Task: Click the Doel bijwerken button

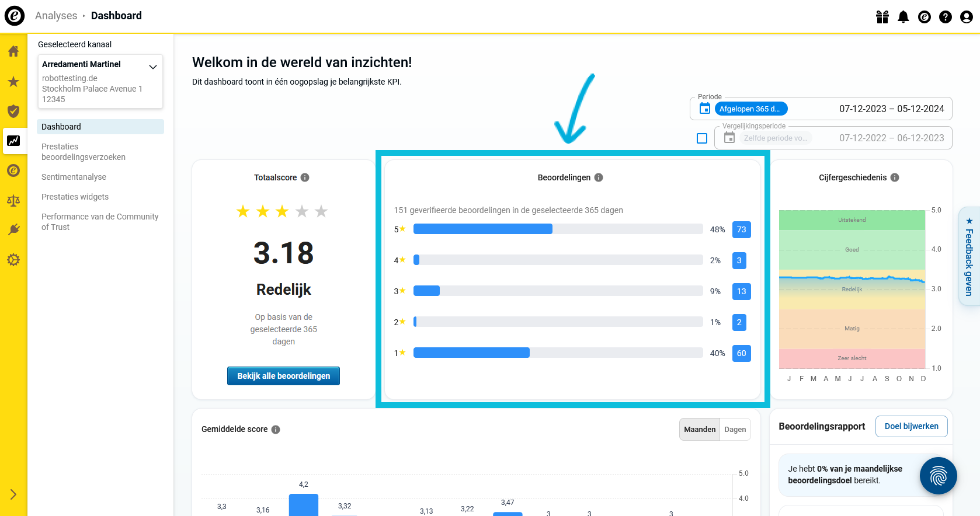Action: coord(911,426)
